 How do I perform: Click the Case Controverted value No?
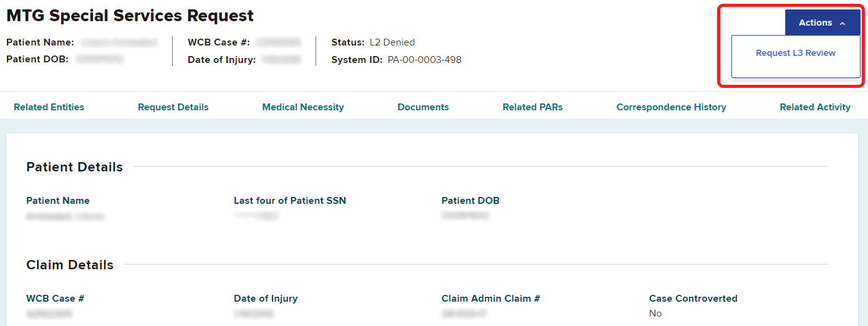tap(655, 314)
